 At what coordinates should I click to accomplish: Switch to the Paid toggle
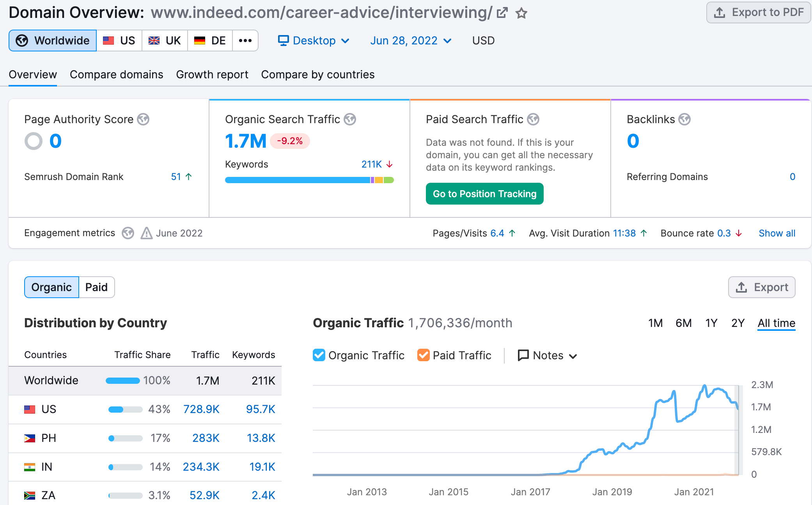coord(97,287)
